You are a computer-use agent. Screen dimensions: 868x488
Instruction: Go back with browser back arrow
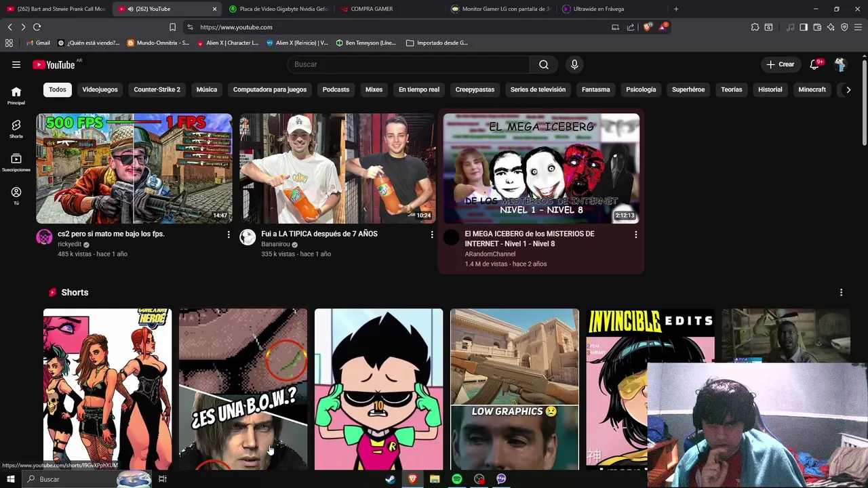tap(9, 27)
